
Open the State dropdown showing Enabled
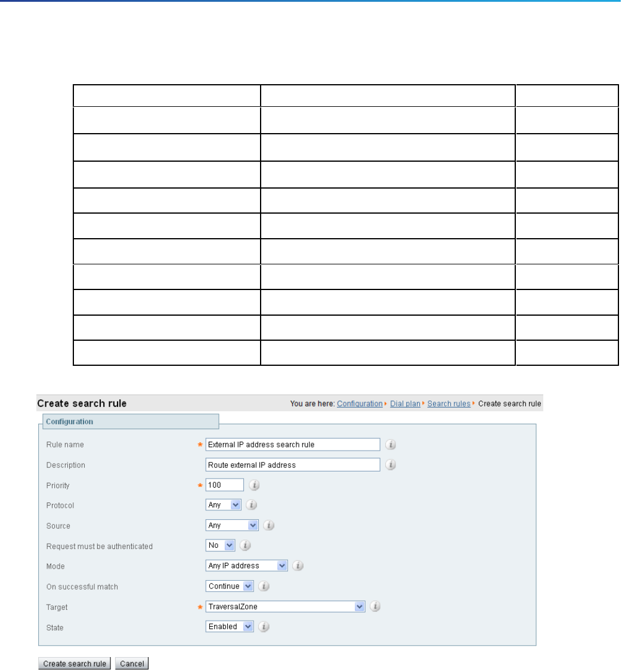coord(230,627)
